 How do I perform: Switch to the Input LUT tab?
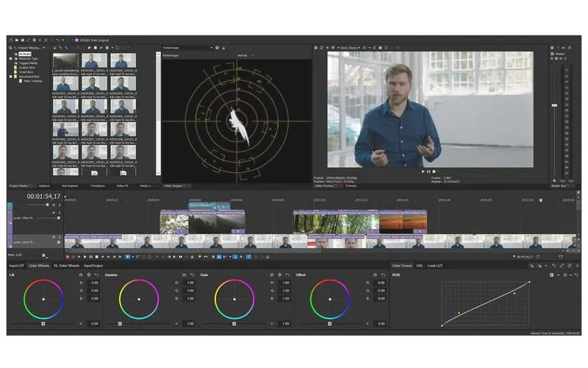pyautogui.click(x=16, y=266)
